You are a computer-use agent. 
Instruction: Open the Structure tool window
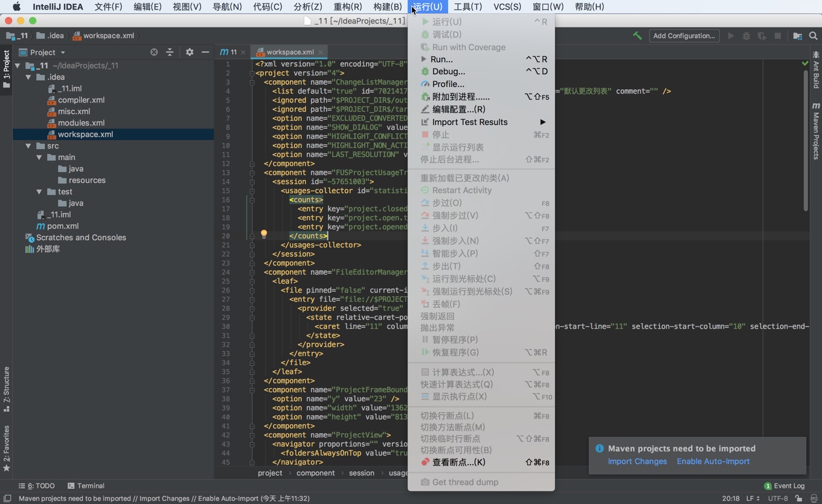coord(7,389)
